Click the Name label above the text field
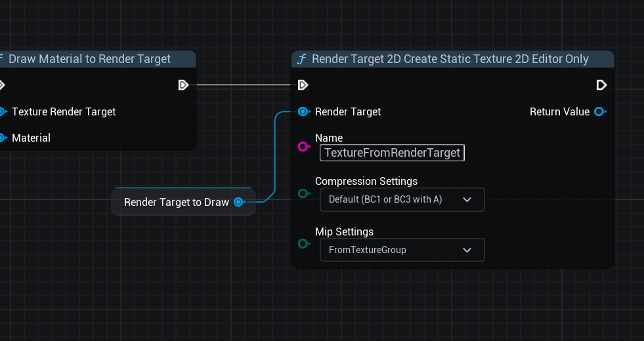Image resolution: width=644 pixels, height=341 pixels. click(x=329, y=138)
